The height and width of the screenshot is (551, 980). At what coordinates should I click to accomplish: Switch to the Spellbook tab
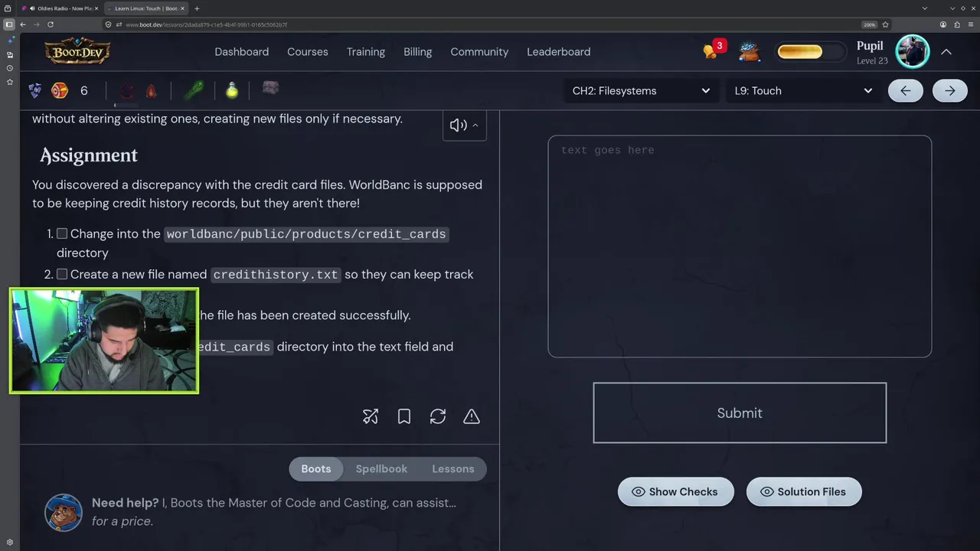click(381, 468)
